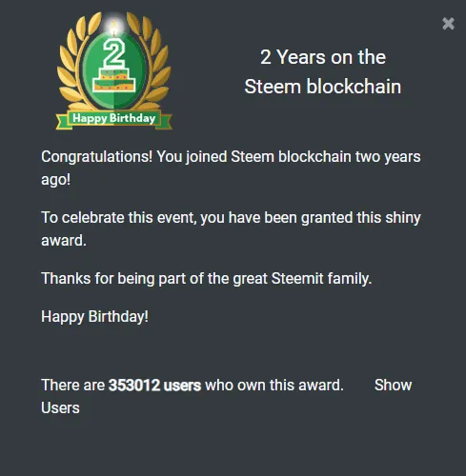Screen dimensions: 466x476
Task: Click 'who own this award.' text
Action: (x=274, y=386)
